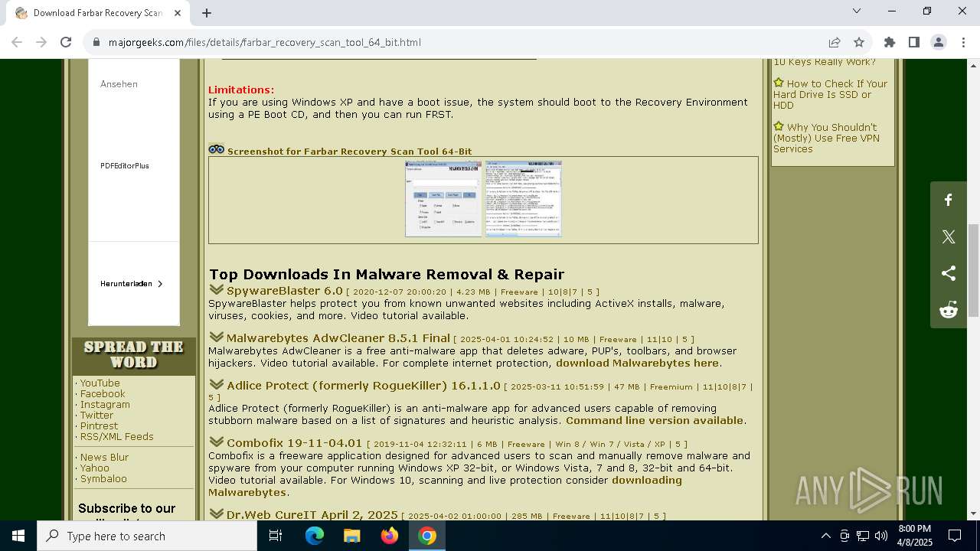
Task: Open the SpywareBlaster 6.0 link
Action: click(x=285, y=291)
